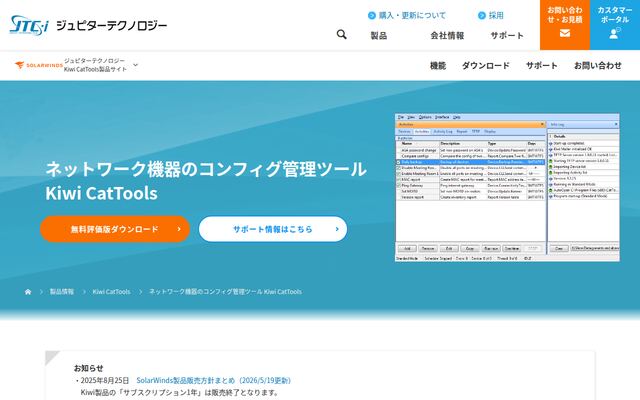
Task: Click the お知らせ heading
Action: pyautogui.click(x=89, y=368)
